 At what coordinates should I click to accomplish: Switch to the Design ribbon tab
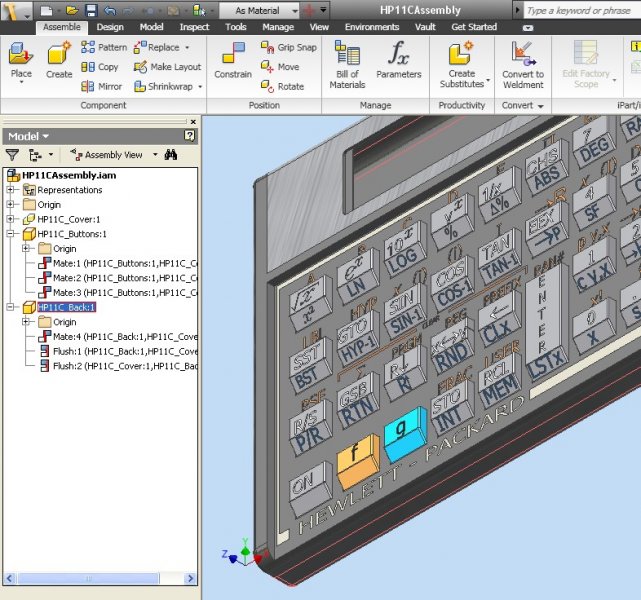(110, 27)
